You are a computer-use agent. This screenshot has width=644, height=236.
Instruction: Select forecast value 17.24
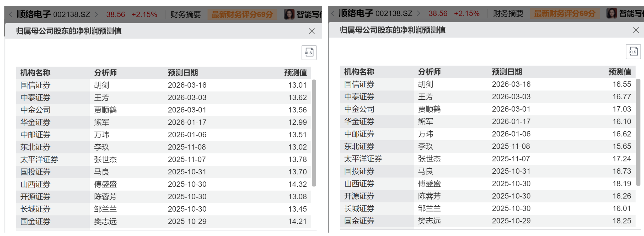(622, 159)
